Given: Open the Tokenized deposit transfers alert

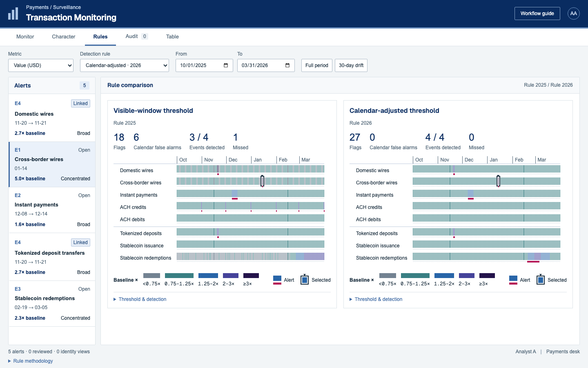Looking at the screenshot, I should (52, 257).
